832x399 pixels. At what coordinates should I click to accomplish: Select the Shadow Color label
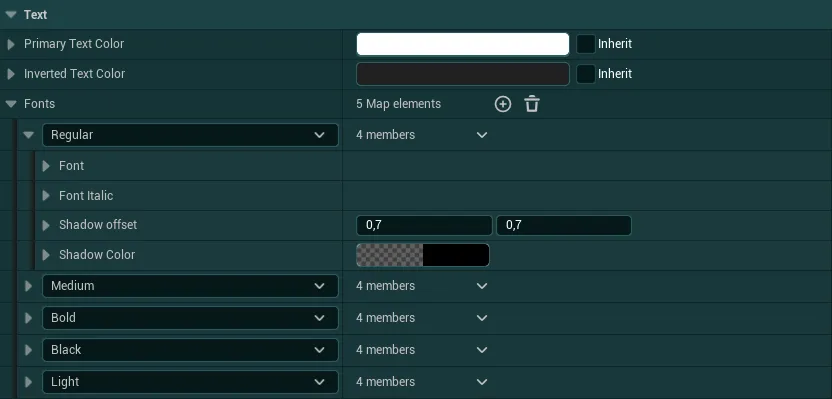[97, 255]
